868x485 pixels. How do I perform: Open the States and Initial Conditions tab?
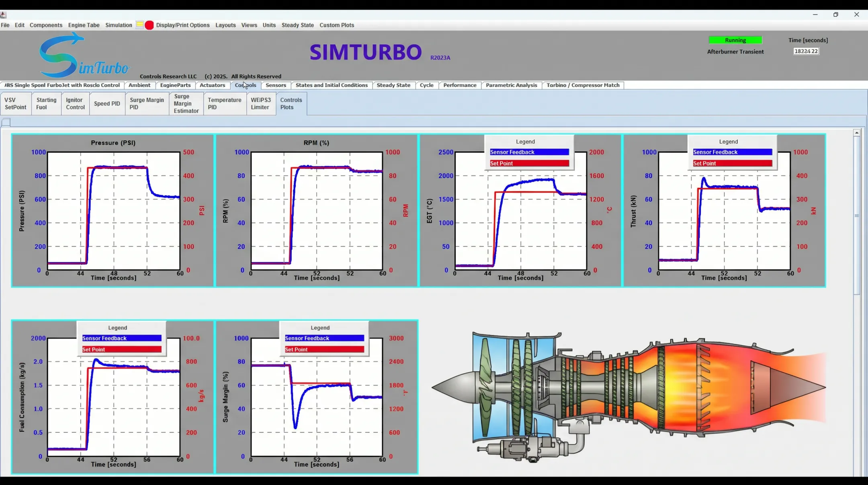(332, 85)
